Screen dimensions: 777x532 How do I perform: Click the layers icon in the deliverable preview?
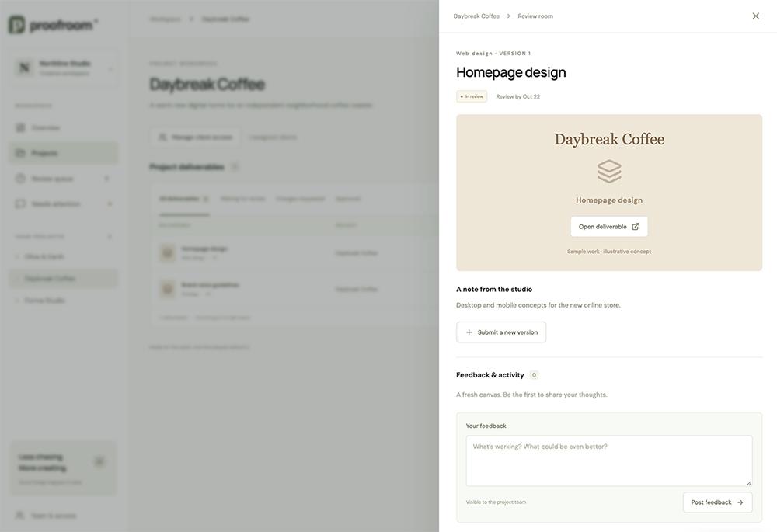click(609, 172)
